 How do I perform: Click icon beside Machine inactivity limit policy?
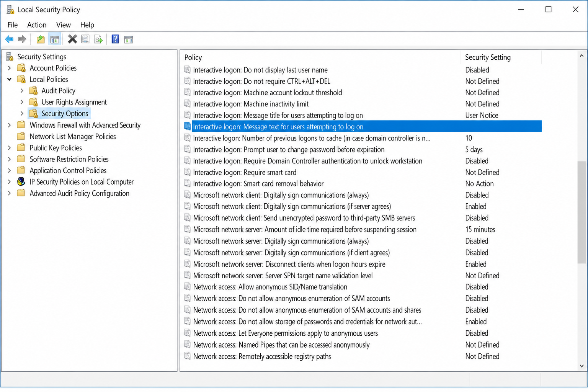(x=187, y=104)
